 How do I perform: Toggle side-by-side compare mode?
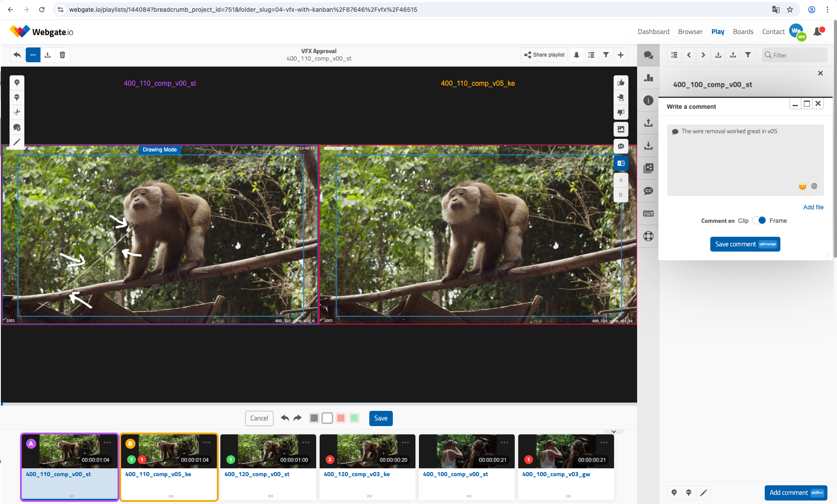click(x=621, y=163)
